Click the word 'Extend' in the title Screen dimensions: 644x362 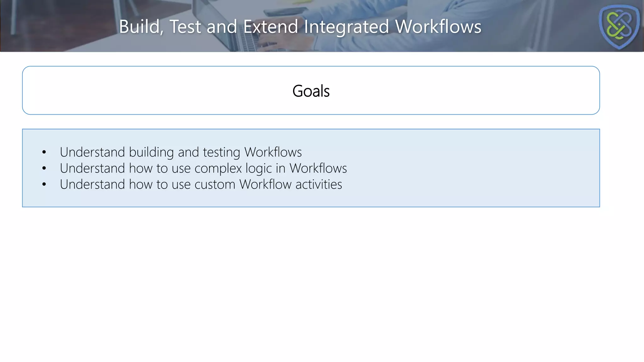(x=270, y=26)
